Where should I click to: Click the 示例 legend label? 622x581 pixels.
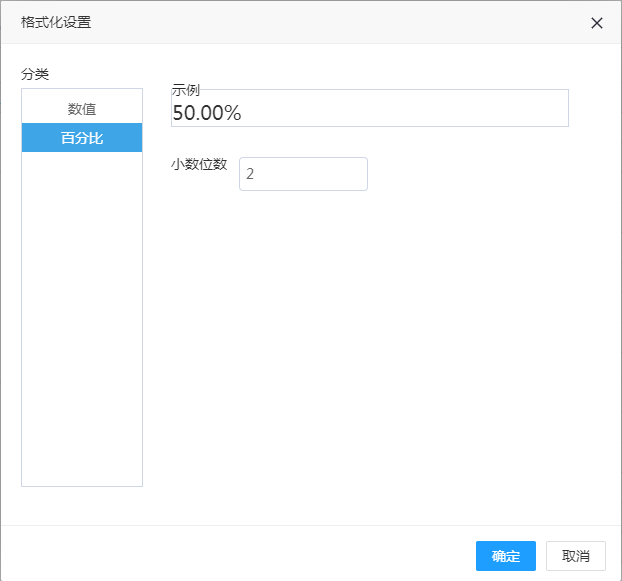coord(186,90)
